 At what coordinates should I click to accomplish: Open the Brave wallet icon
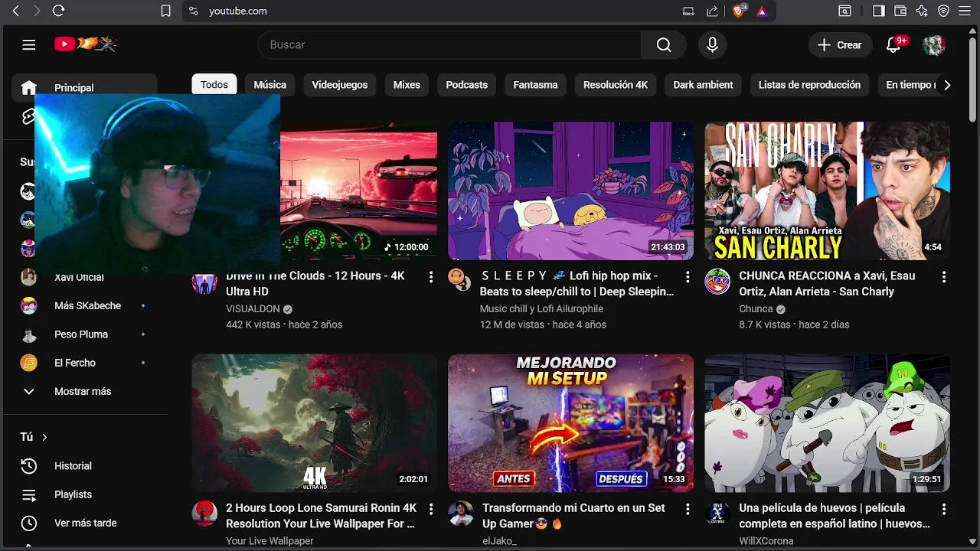click(x=900, y=11)
